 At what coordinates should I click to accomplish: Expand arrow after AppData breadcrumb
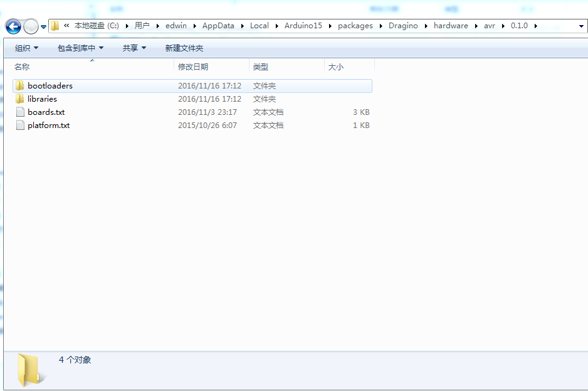pos(242,26)
